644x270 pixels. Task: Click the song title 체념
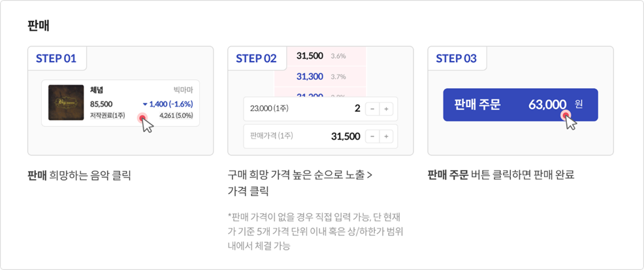(x=97, y=90)
